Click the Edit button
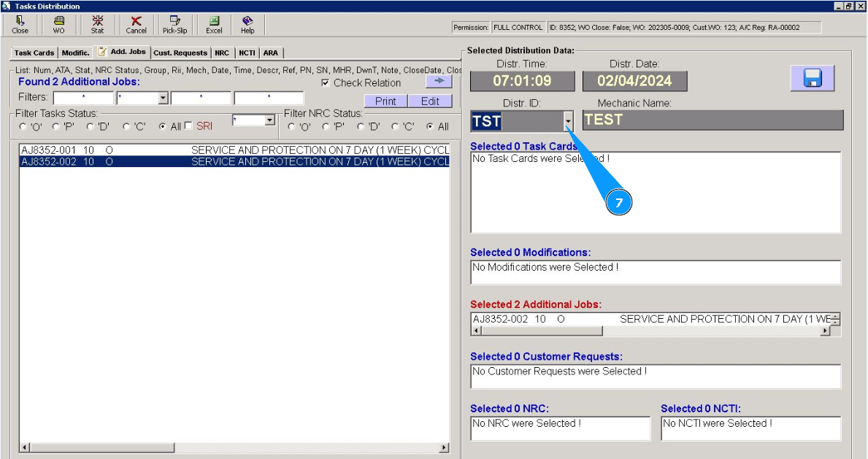 coord(430,101)
